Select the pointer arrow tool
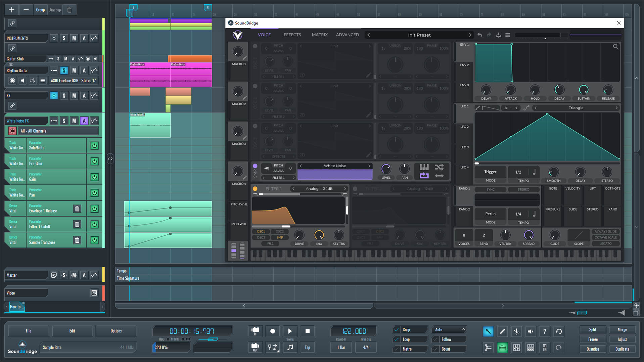Viewport: 644px width, 362px height. point(488,331)
